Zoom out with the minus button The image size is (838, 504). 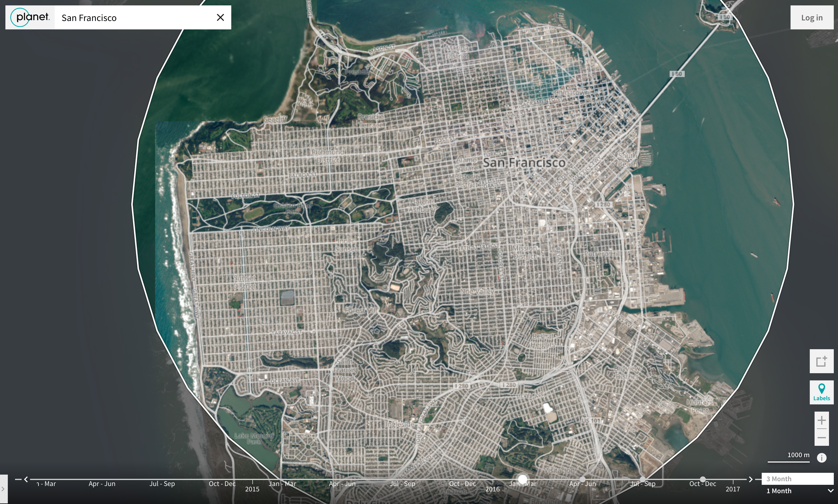[x=821, y=438]
